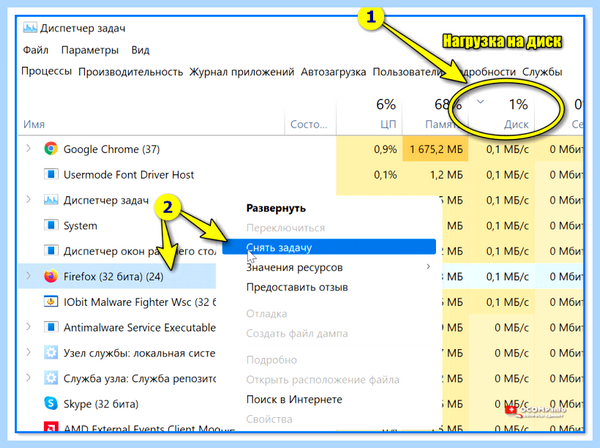Open the Файл menu
The width and height of the screenshot is (600, 448).
point(36,50)
